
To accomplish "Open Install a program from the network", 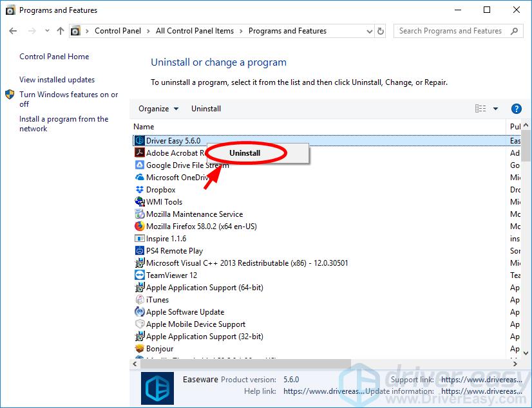I will (x=64, y=124).
